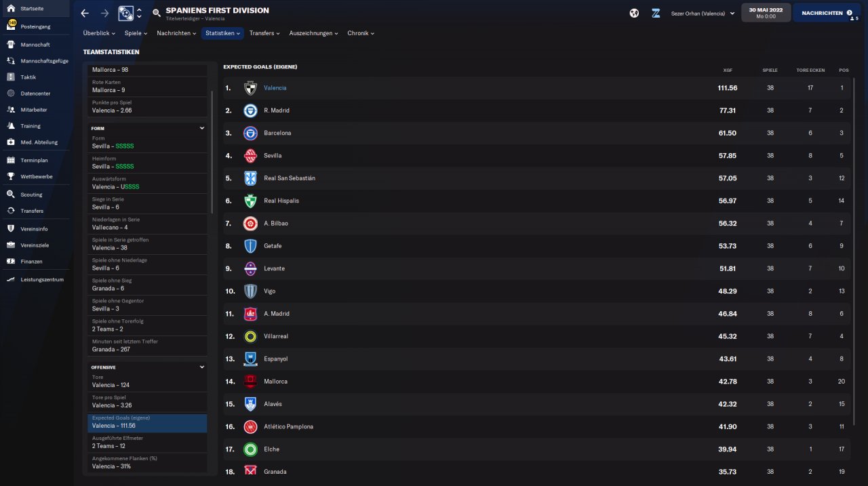Click the Vereinsinfo shield icon
The image size is (868, 486).
[x=11, y=228]
